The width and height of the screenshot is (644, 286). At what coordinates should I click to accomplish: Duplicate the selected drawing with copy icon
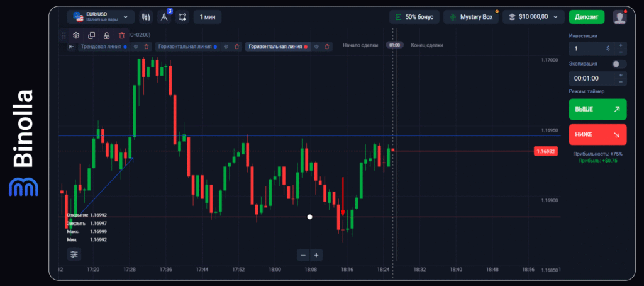(92, 35)
